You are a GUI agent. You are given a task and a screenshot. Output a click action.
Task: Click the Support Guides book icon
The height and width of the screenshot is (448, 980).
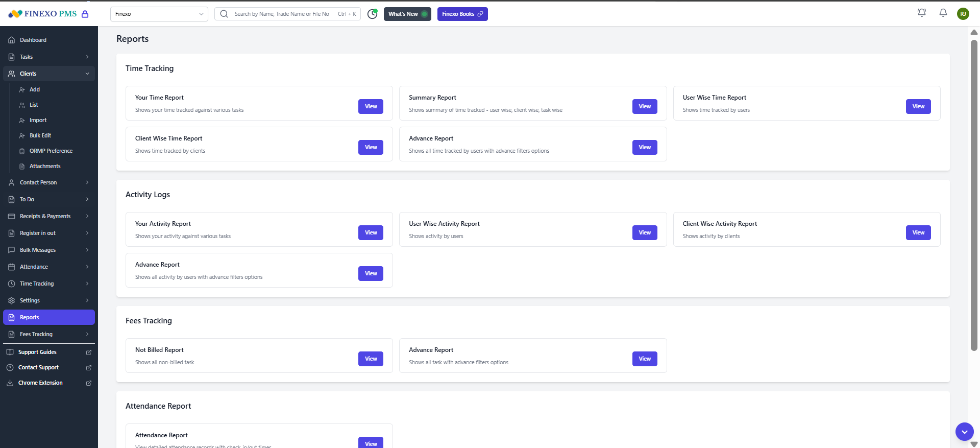coord(10,352)
